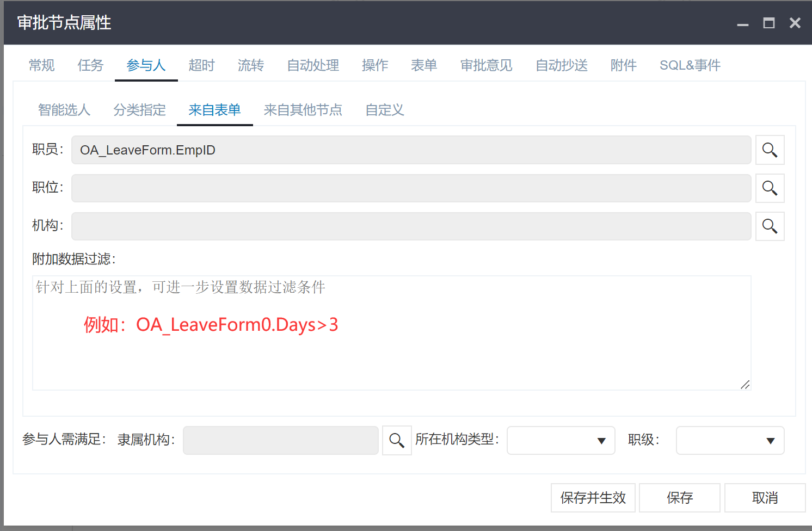Maximize the 审批节点属性 dialog window
Viewport: 812px width, 531px height.
pyautogui.click(x=768, y=23)
